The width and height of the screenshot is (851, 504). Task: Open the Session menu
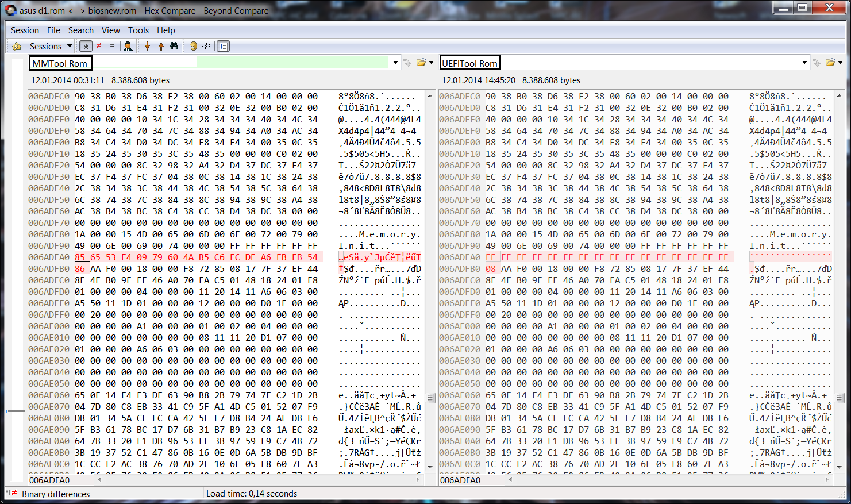(x=25, y=30)
